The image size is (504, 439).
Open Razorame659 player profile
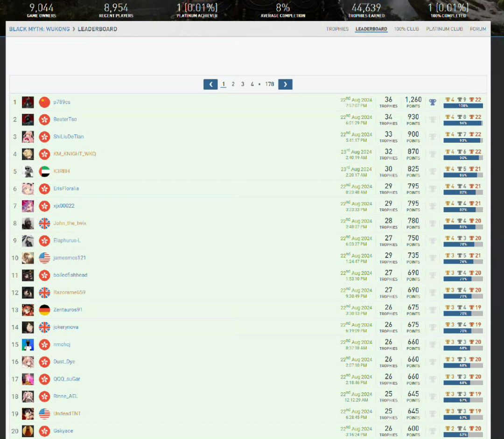[70, 292]
